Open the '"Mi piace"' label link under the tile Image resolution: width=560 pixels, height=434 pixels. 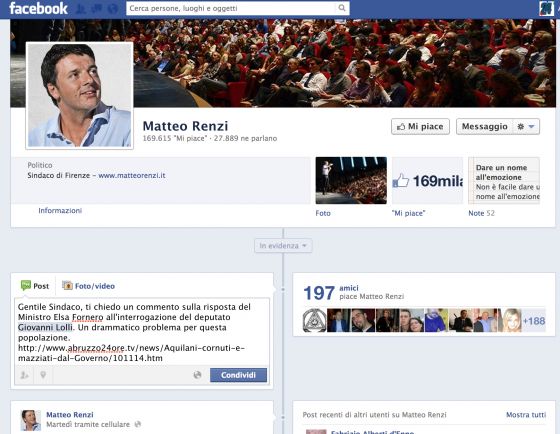click(408, 213)
